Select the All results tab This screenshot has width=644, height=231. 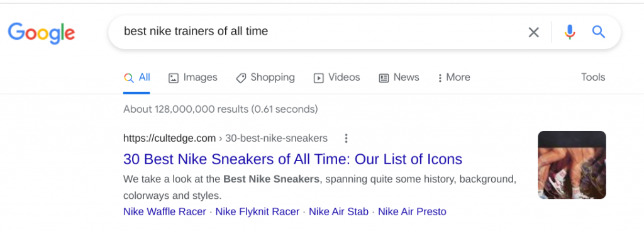[136, 77]
